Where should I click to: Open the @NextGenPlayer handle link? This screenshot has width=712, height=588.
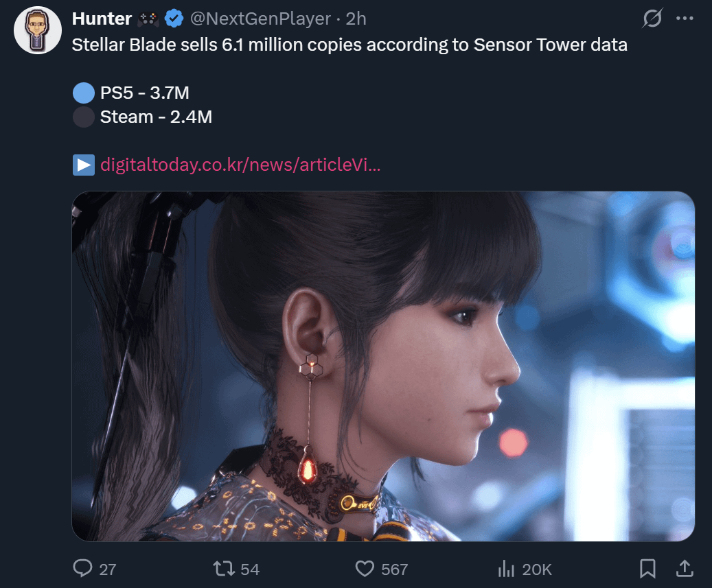[260, 19]
